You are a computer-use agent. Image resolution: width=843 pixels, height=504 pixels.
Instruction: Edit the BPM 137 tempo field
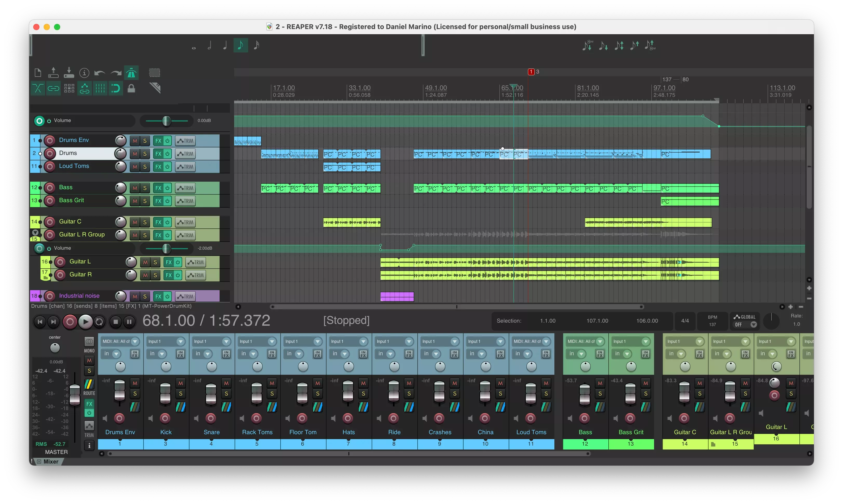click(712, 321)
